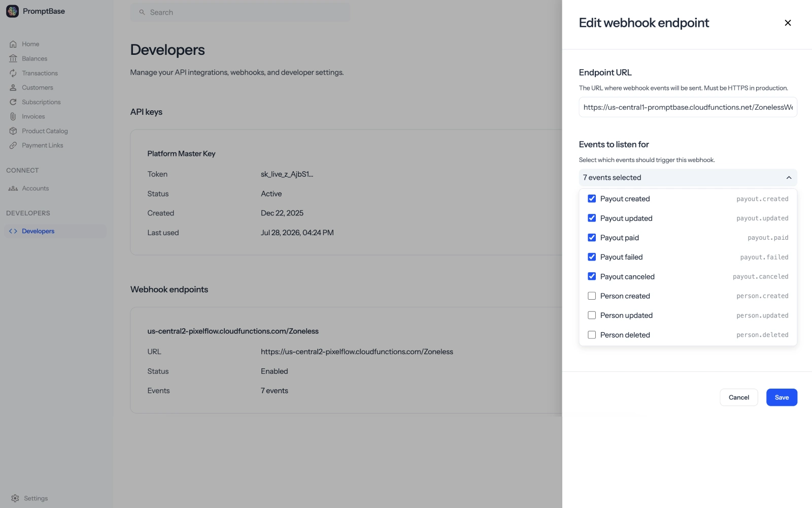The height and width of the screenshot is (508, 812).
Task: Click the 7 events value
Action: 275,391
